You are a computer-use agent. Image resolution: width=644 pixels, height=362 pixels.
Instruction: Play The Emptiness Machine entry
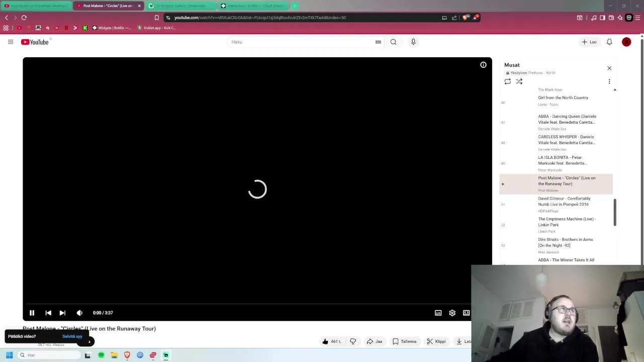556,225
